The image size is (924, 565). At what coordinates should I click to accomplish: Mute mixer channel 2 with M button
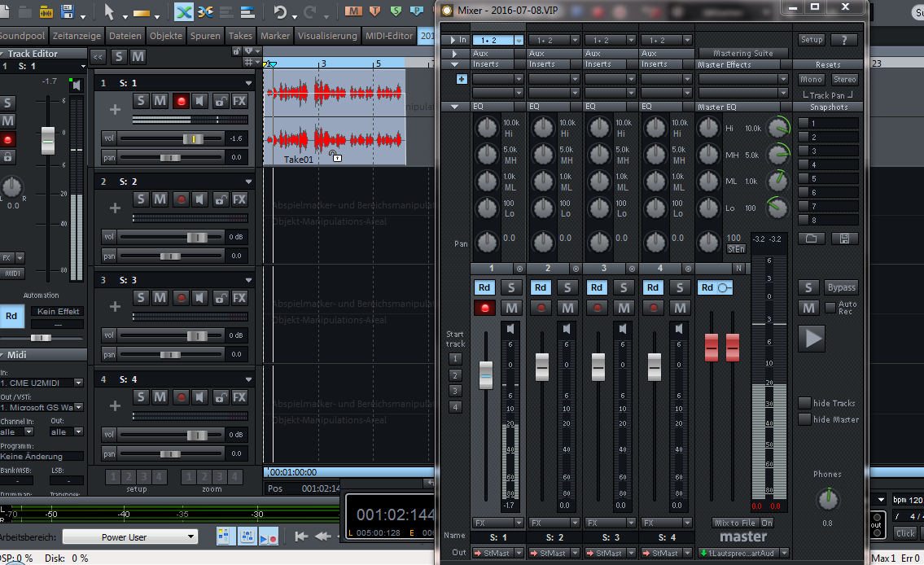pyautogui.click(x=567, y=308)
